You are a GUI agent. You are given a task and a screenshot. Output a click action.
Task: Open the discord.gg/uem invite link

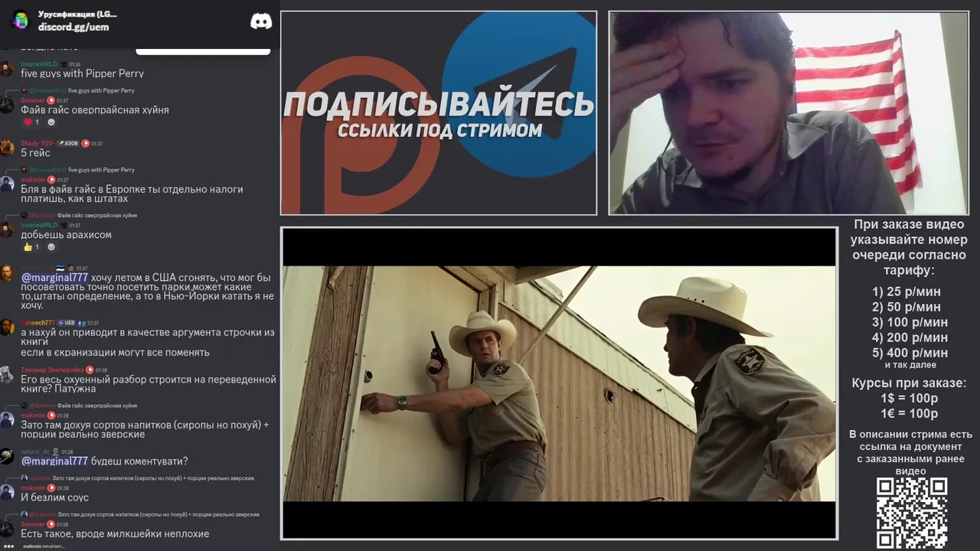73,27
